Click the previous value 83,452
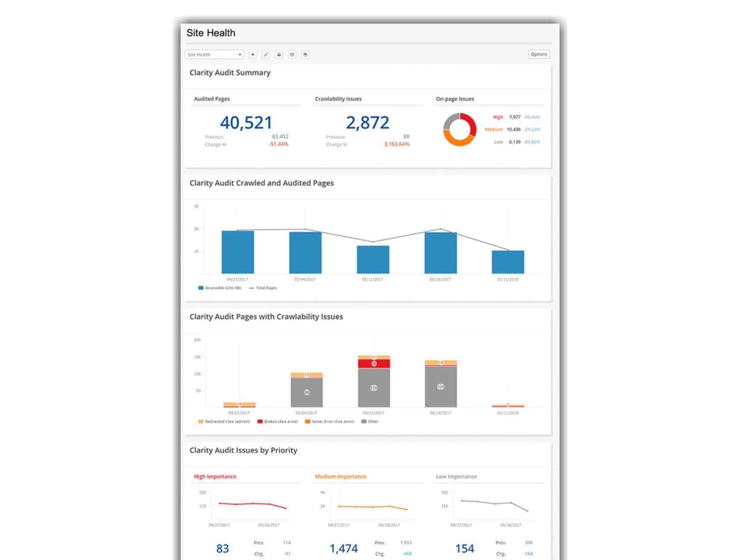Image resolution: width=737 pixels, height=560 pixels. [x=280, y=136]
